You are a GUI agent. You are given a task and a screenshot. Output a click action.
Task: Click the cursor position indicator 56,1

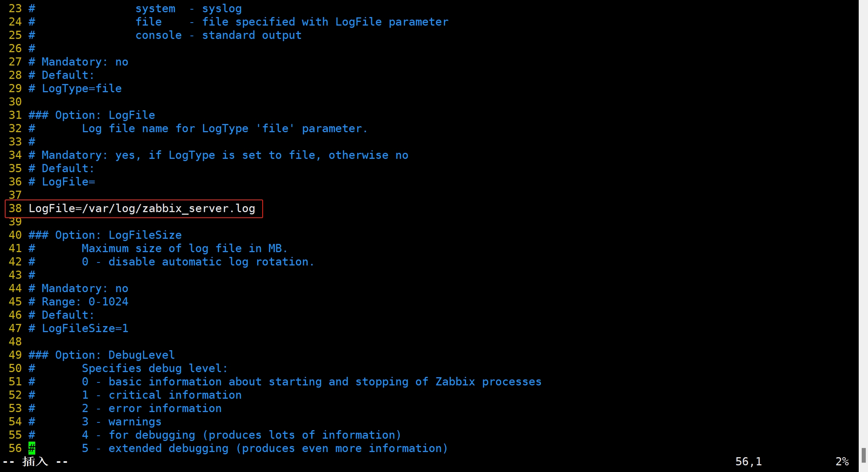coord(748,462)
